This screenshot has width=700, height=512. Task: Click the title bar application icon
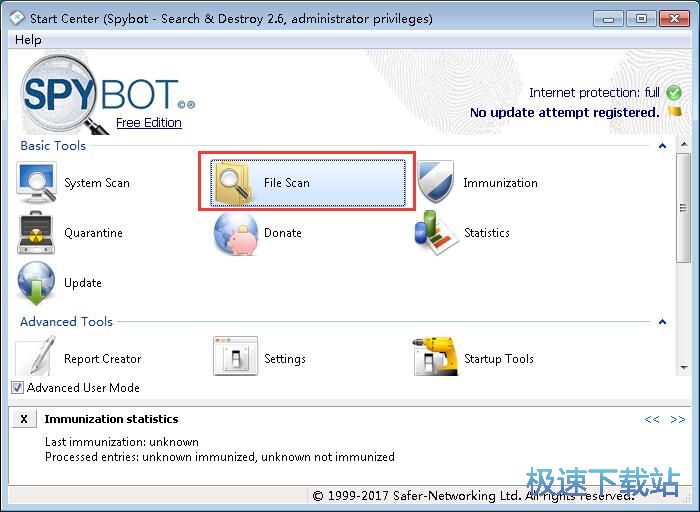click(17, 18)
